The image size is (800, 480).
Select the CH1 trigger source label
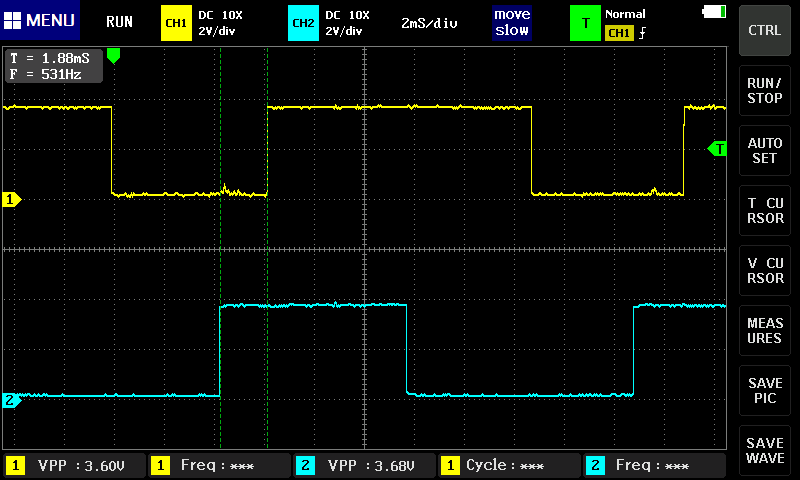click(619, 33)
